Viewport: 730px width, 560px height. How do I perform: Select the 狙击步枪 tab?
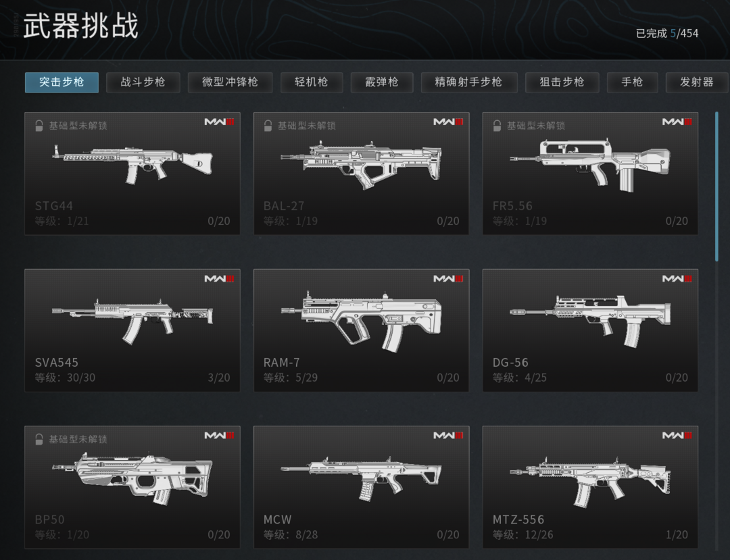[x=562, y=82]
